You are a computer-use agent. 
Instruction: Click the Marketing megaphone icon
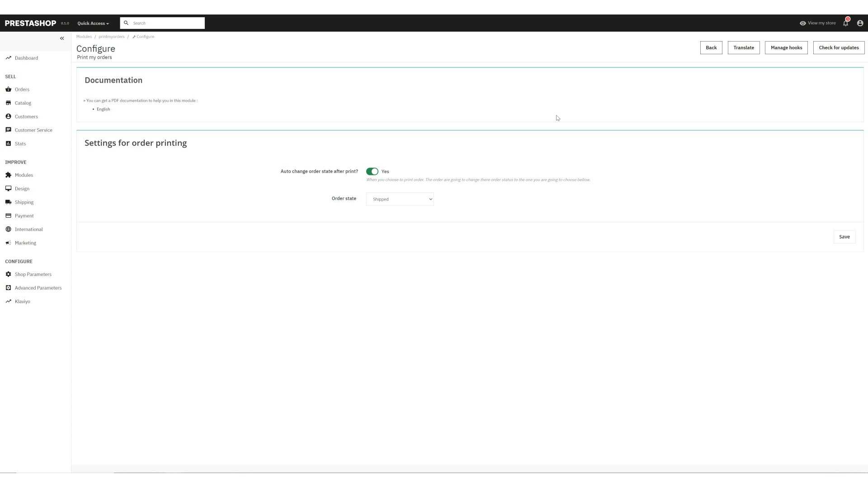[8, 243]
